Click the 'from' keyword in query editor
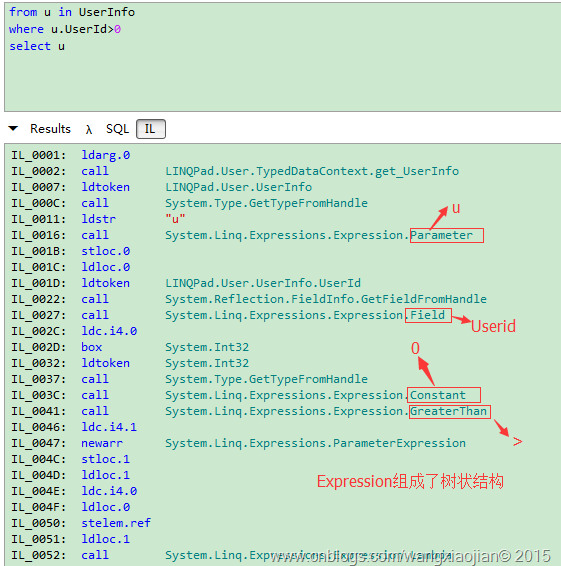Screen dimensions: 561x566 click(x=23, y=12)
